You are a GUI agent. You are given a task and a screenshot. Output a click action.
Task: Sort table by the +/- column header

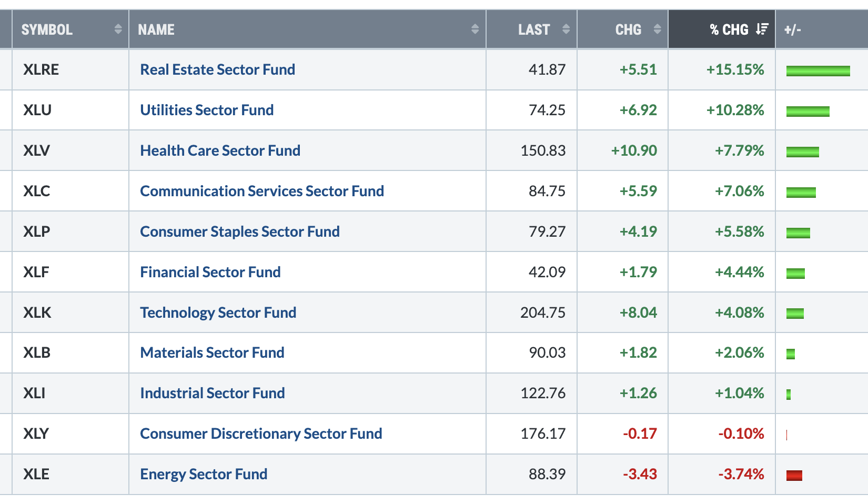792,29
